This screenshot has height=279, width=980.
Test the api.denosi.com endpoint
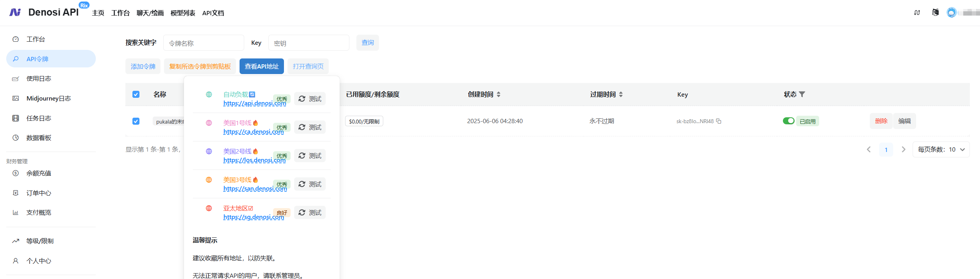click(x=310, y=99)
